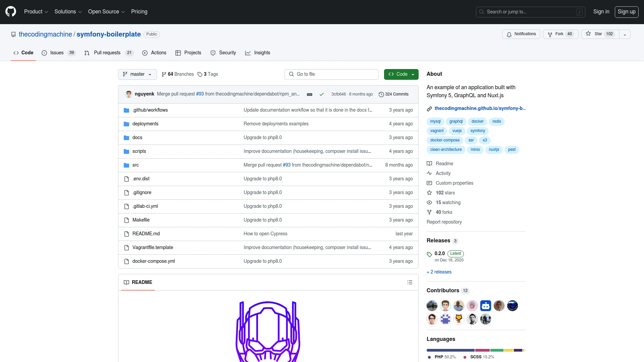Click the scripts folder icon
This screenshot has width=644, height=362.
pos(126,152)
